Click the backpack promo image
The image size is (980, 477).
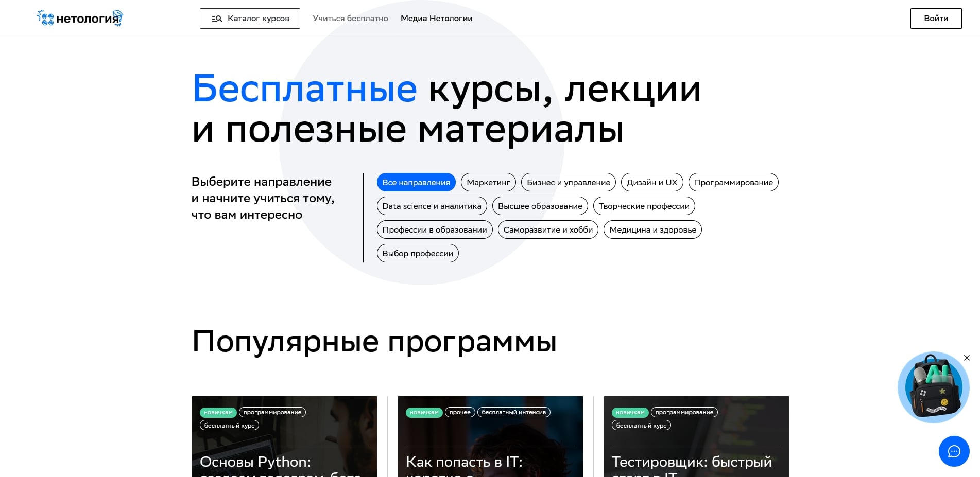point(933,387)
